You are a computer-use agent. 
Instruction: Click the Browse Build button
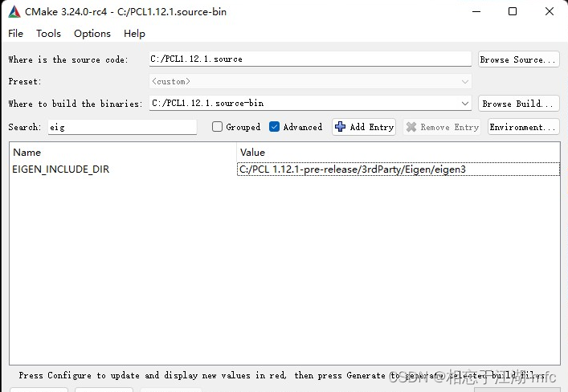[x=518, y=104]
